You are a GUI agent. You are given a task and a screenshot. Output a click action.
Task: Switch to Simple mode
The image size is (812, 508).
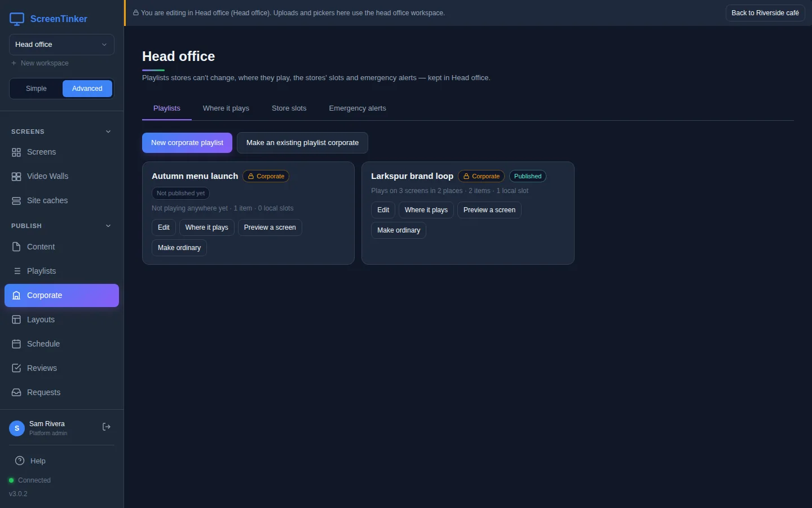coord(36,89)
